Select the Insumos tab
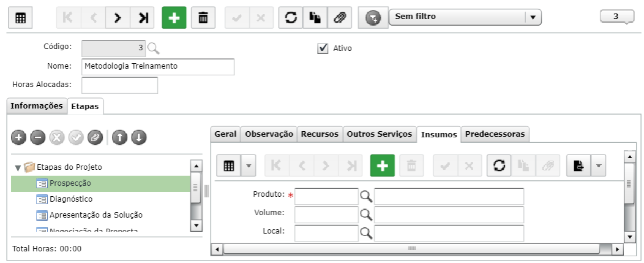The image size is (644, 263). [x=439, y=135]
